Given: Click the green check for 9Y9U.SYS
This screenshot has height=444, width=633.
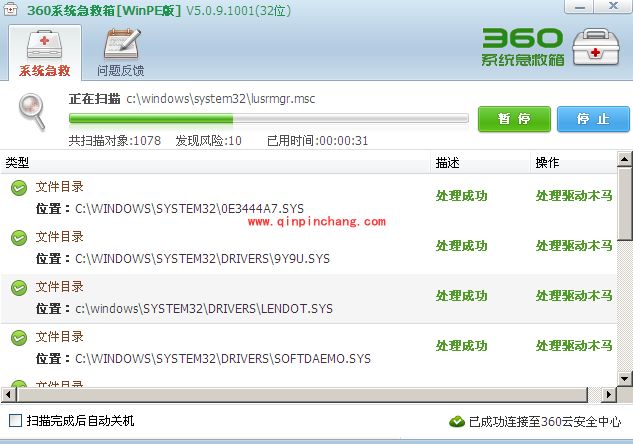Looking at the screenshot, I should pyautogui.click(x=19, y=238).
